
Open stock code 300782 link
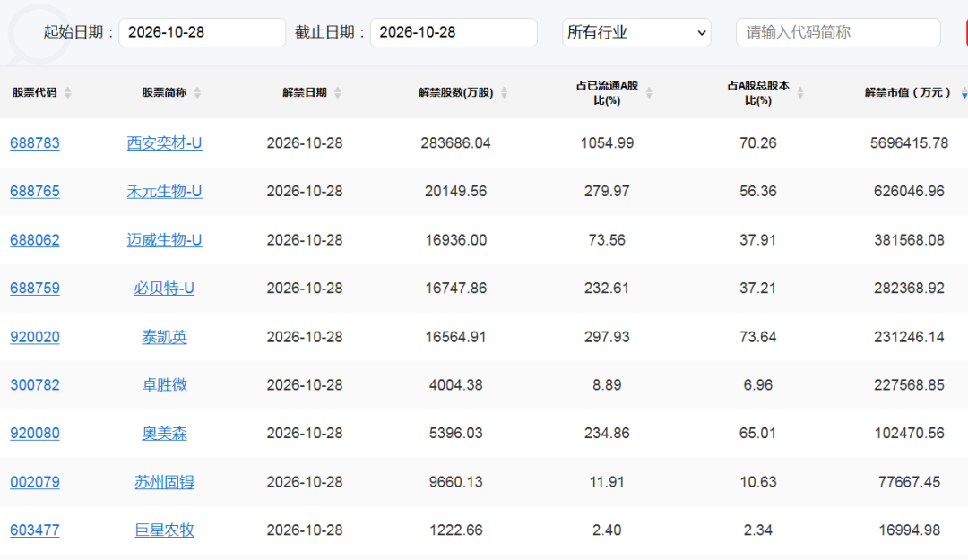point(35,385)
